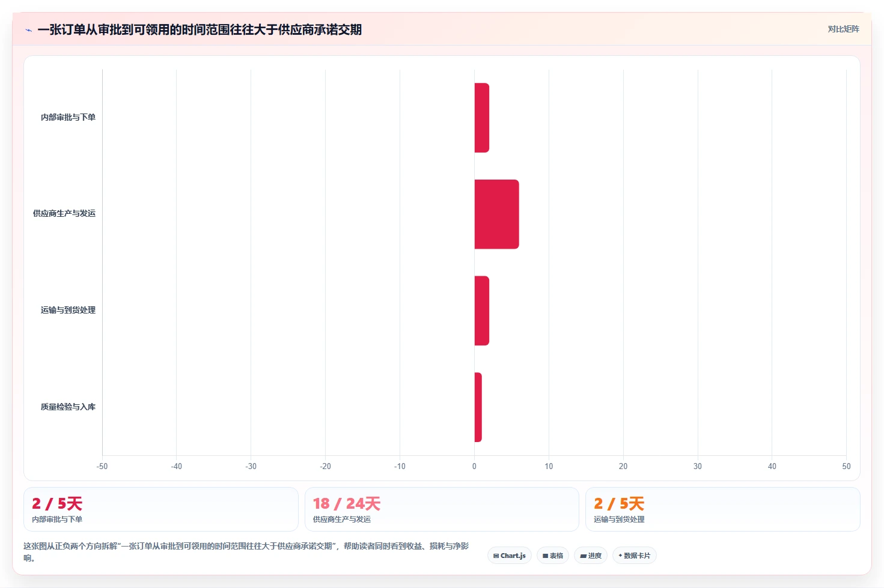
Task: Click the chart title 一张订单从审批到可领用
Action: tap(200, 29)
